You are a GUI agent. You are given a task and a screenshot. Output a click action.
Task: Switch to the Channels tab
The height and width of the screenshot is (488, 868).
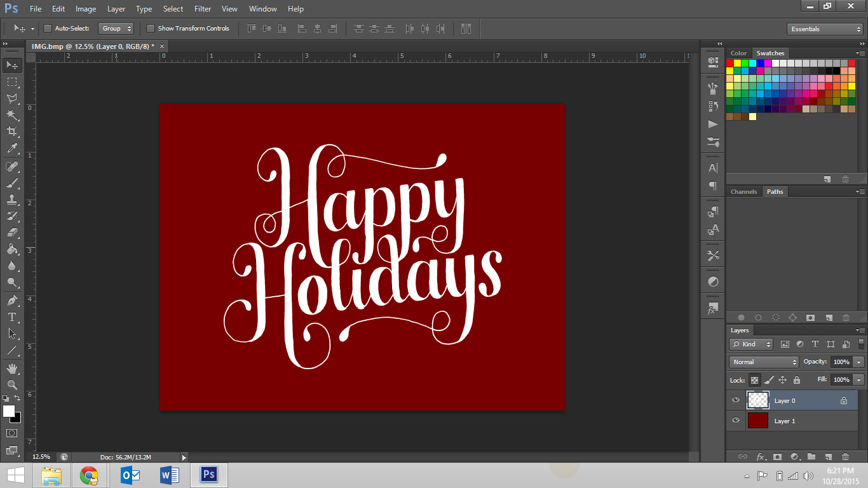[x=743, y=192]
